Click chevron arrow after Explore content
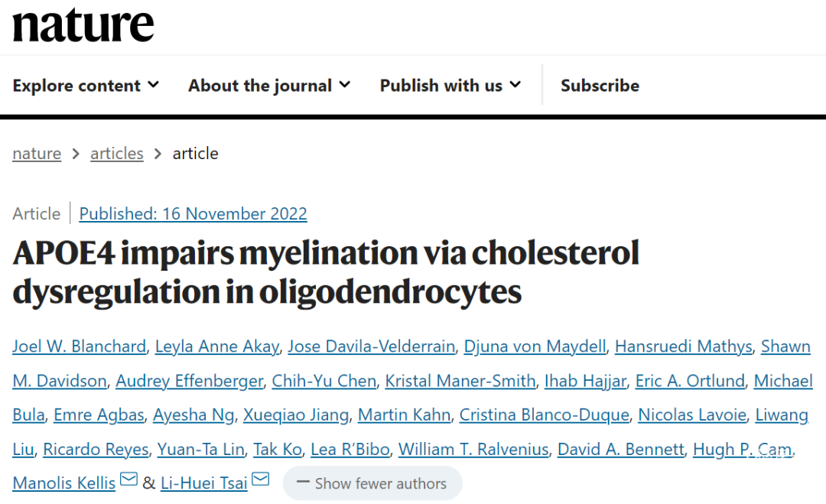The width and height of the screenshot is (826, 504). [x=153, y=84]
